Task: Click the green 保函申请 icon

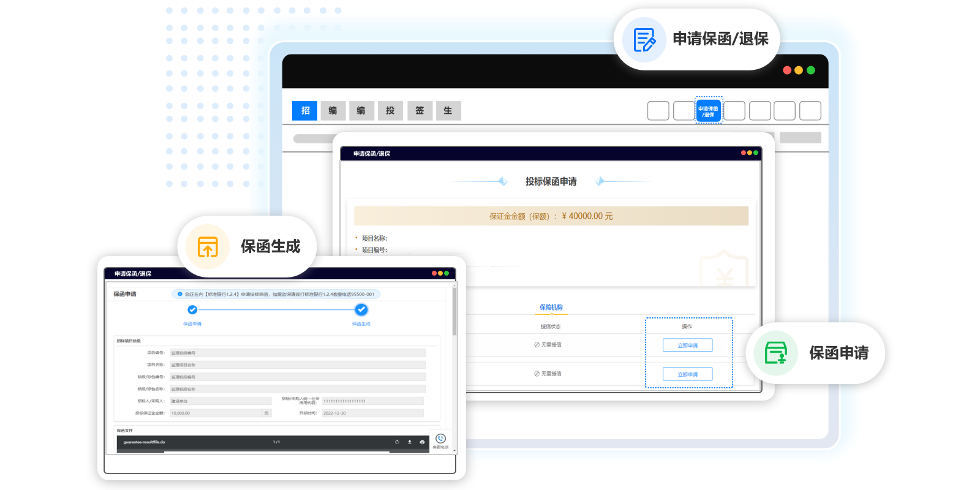Action: (775, 353)
